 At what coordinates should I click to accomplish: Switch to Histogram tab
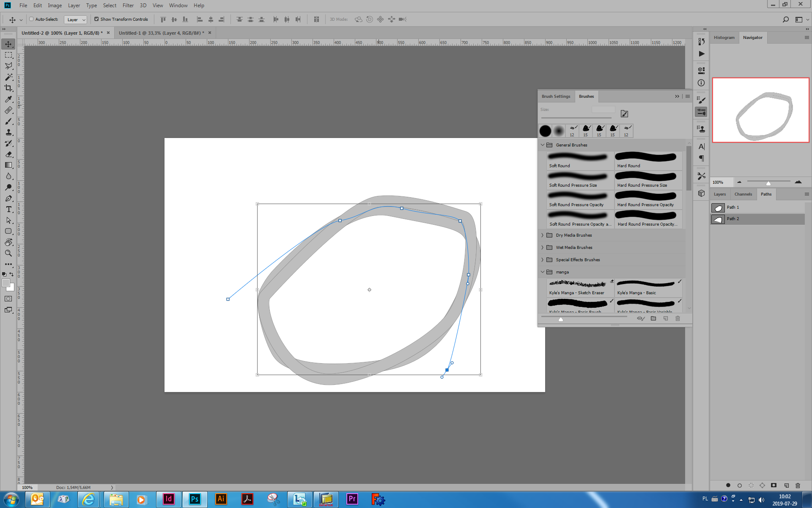pos(724,38)
